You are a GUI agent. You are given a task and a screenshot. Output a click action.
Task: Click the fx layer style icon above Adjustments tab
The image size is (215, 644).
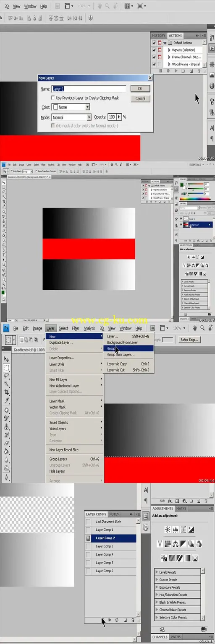coord(170,501)
